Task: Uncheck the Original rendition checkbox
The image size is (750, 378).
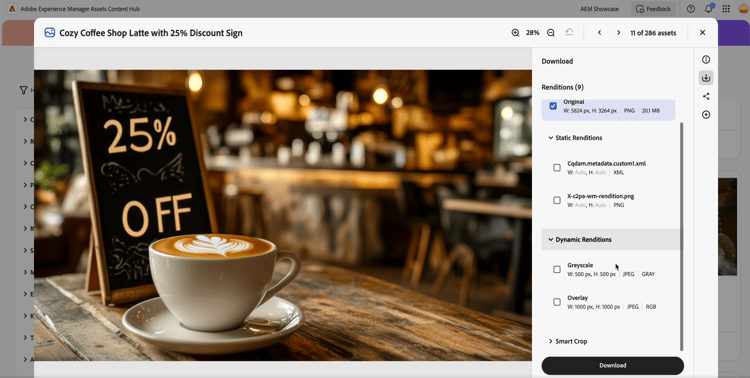Action: [x=553, y=106]
